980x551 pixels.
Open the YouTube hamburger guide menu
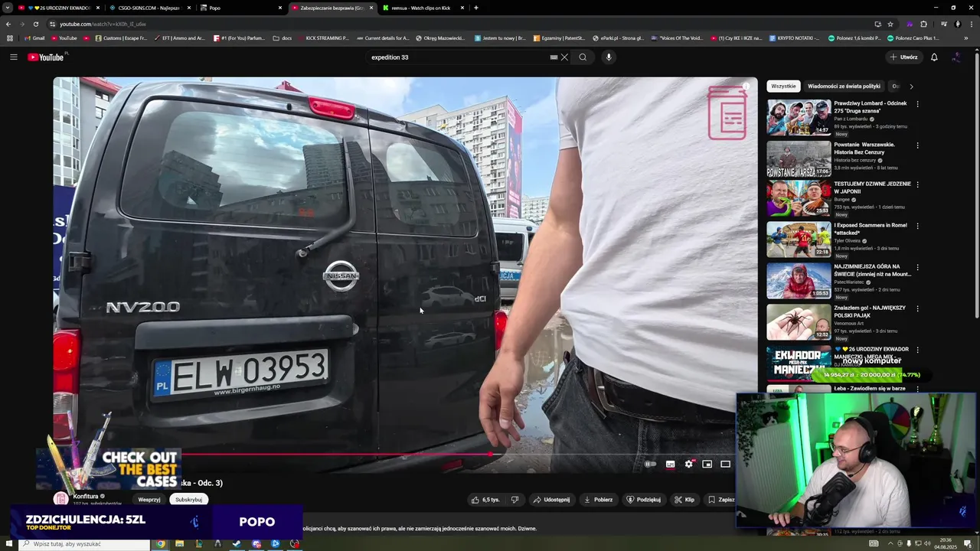(13, 57)
